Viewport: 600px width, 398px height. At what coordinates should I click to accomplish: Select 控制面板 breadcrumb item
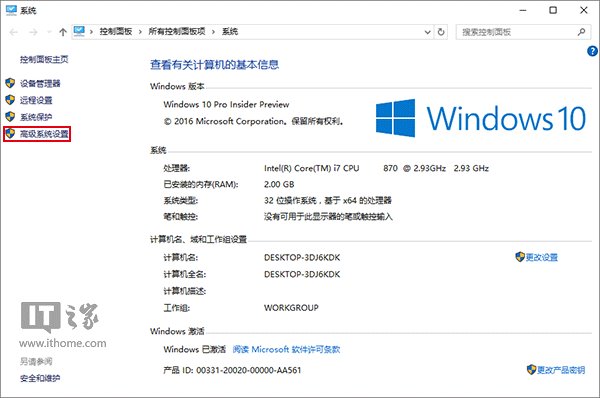click(x=116, y=31)
